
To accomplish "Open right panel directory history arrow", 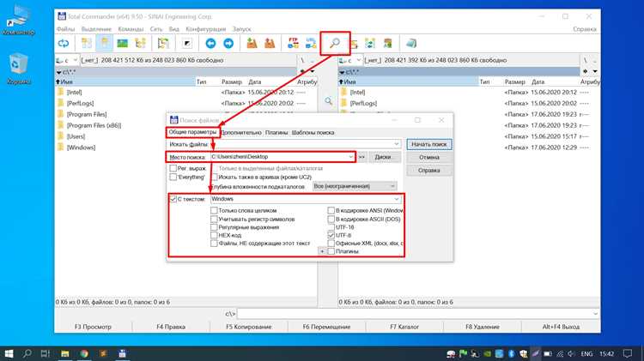I will [595, 71].
